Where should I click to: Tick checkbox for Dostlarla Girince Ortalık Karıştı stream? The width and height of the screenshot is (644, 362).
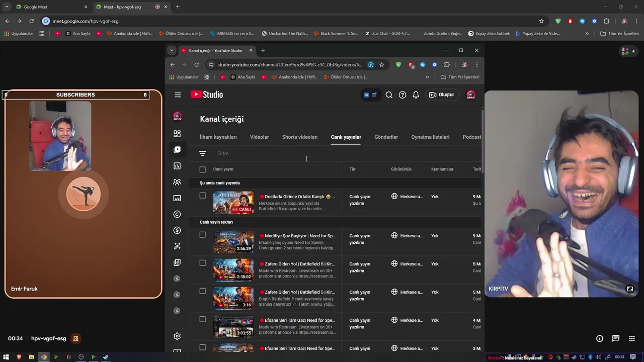203,196
